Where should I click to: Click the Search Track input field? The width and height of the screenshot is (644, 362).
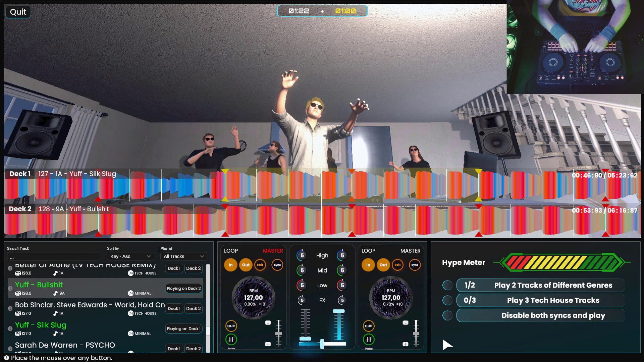[x=53, y=256]
